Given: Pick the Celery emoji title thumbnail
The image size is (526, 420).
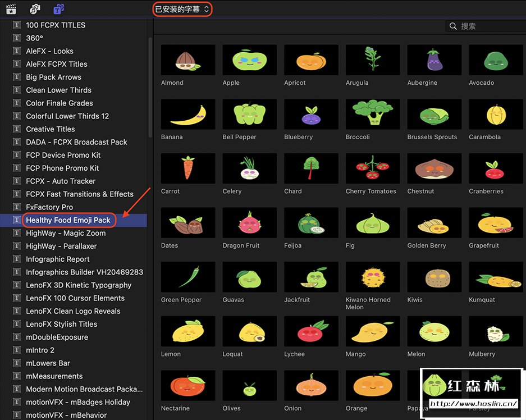Looking at the screenshot, I should (250, 168).
